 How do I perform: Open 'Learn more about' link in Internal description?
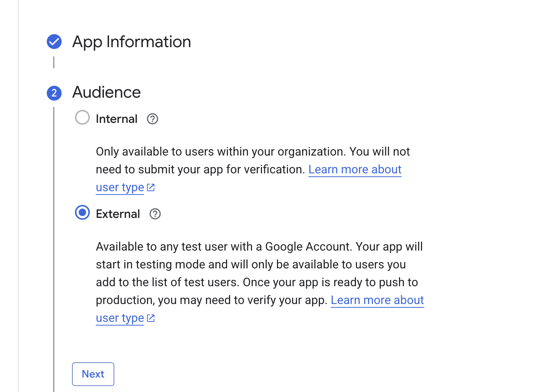[355, 170]
